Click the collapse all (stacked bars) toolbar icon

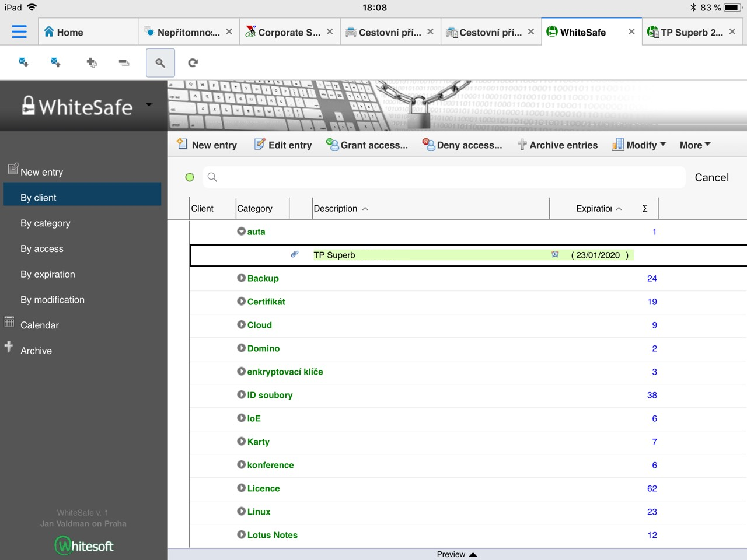click(x=124, y=62)
